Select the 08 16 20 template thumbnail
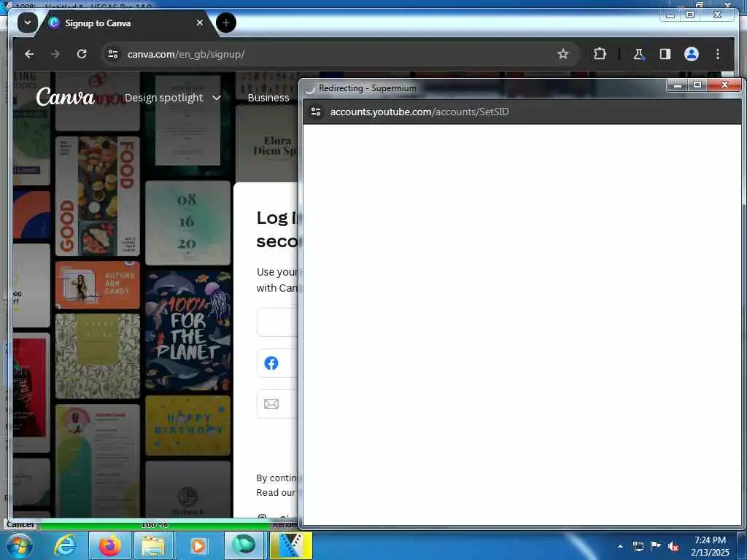 coord(187,223)
